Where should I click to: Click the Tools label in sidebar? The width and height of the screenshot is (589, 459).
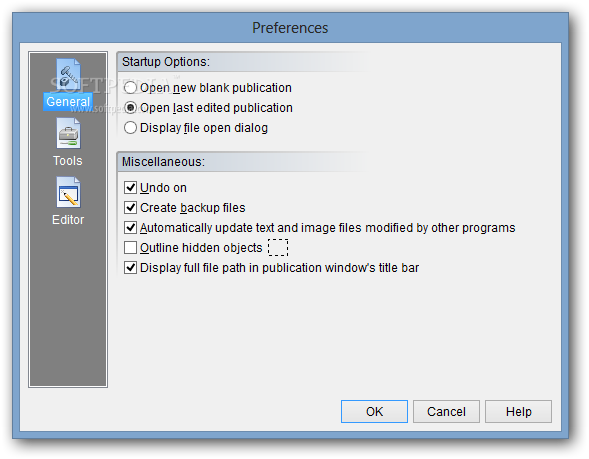tap(68, 161)
